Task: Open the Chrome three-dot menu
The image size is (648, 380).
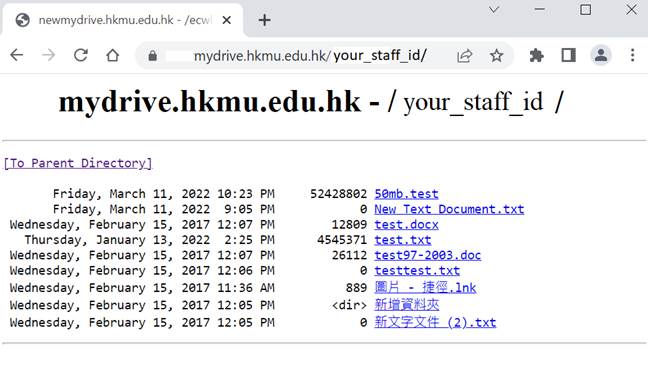Action: [632, 55]
